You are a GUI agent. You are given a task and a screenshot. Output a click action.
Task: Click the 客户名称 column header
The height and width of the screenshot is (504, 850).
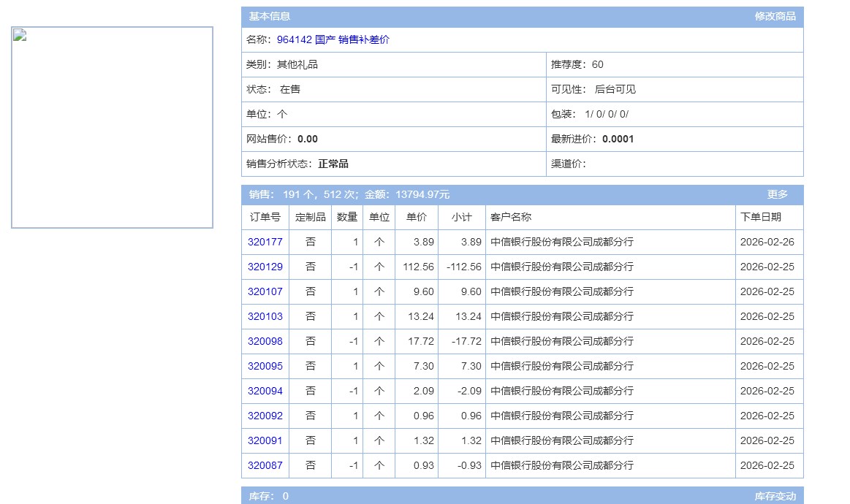510,217
